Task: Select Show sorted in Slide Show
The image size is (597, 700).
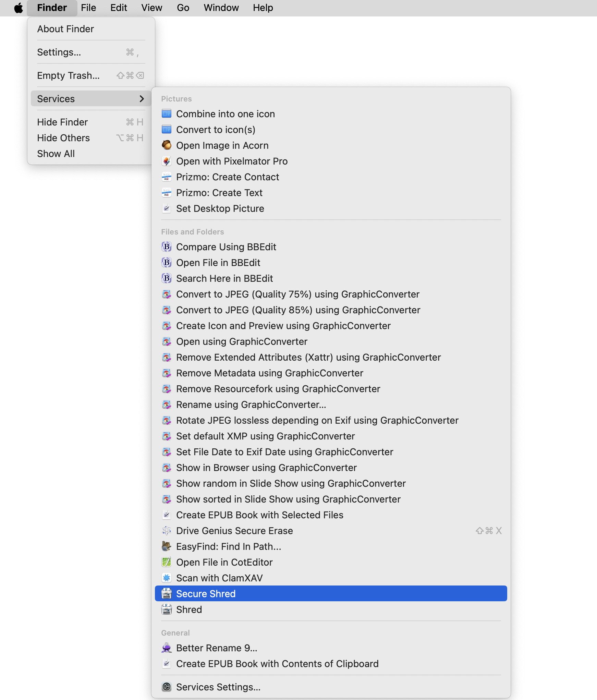Action: click(331, 499)
